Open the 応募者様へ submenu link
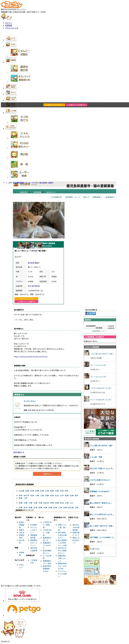The image size is (129, 644). coord(110,197)
